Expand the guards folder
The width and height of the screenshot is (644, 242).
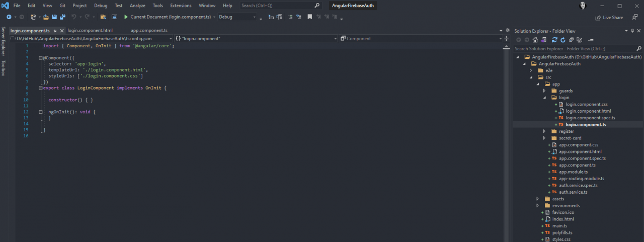544,91
